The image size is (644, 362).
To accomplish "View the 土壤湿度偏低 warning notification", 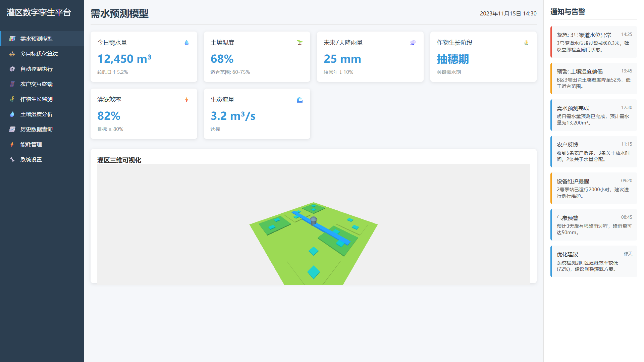I will click(x=593, y=79).
